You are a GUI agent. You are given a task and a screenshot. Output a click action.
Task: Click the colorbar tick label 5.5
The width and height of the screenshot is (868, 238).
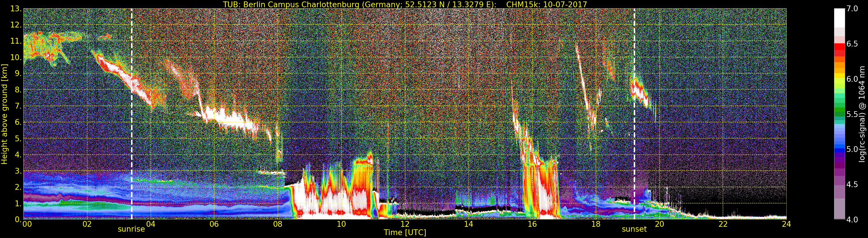(852, 114)
